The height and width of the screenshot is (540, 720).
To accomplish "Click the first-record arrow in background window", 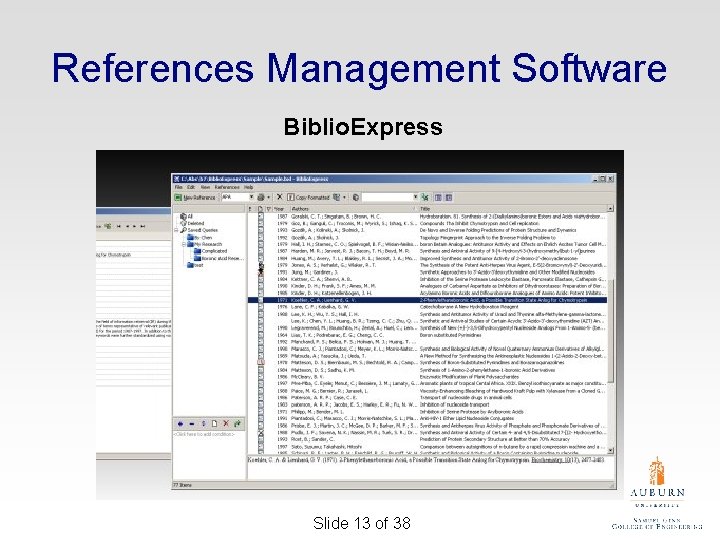I will click(118, 226).
